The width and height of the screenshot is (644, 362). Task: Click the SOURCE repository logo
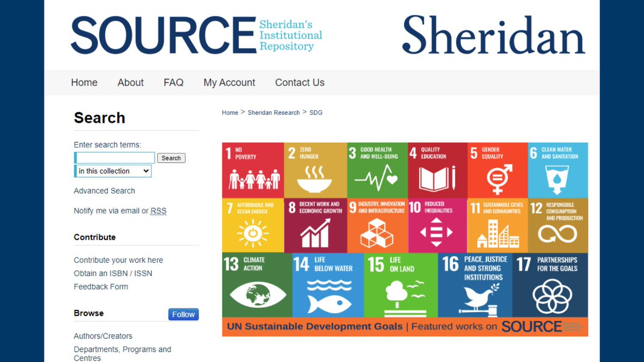click(196, 35)
